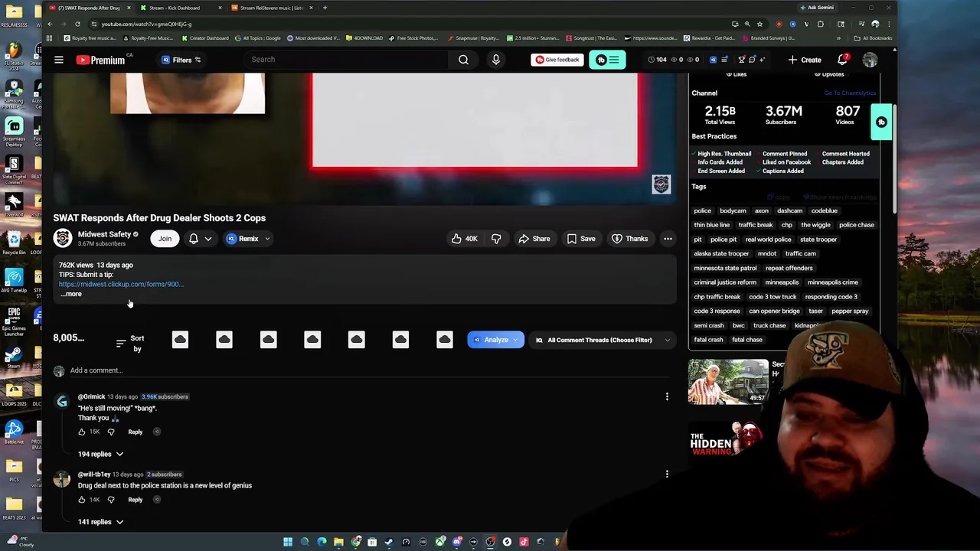
Task: Reply to the @will-tb1ey comment
Action: click(135, 500)
